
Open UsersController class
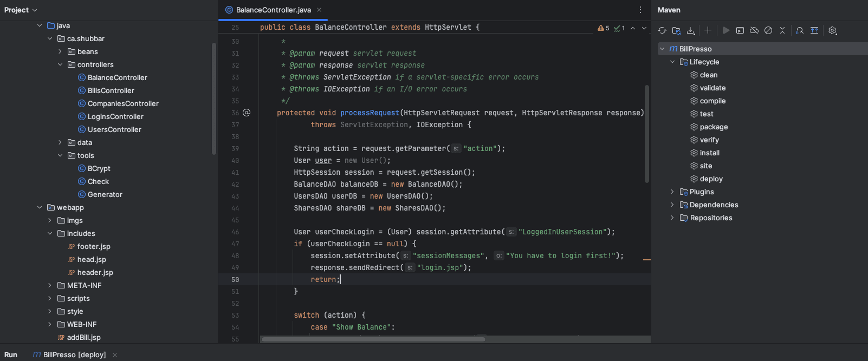114,129
